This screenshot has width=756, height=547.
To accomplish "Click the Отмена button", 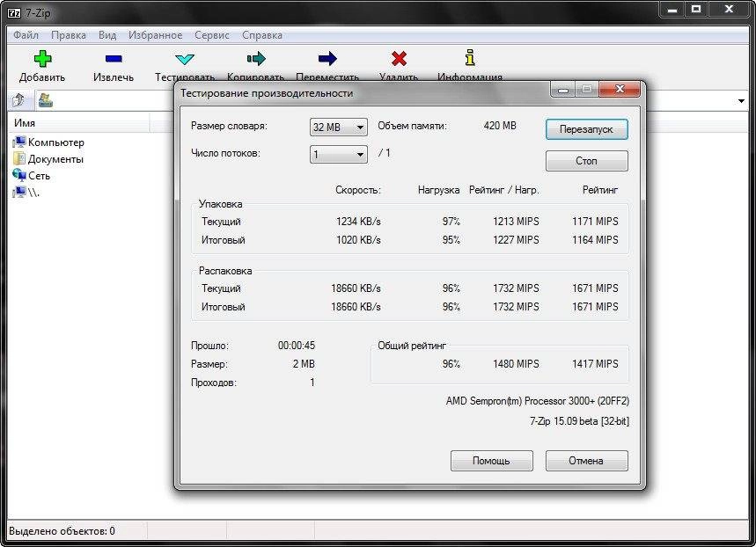I will [587, 461].
